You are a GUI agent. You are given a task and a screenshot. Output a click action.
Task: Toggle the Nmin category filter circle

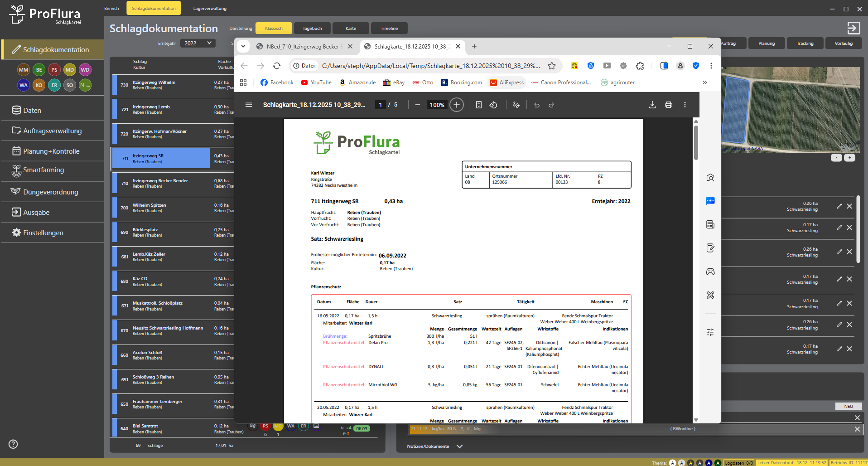[85, 85]
